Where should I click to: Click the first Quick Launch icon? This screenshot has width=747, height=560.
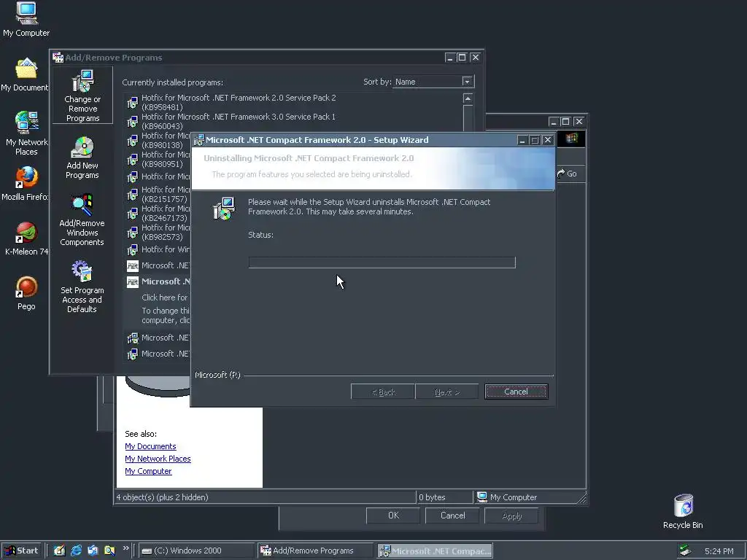(x=59, y=551)
